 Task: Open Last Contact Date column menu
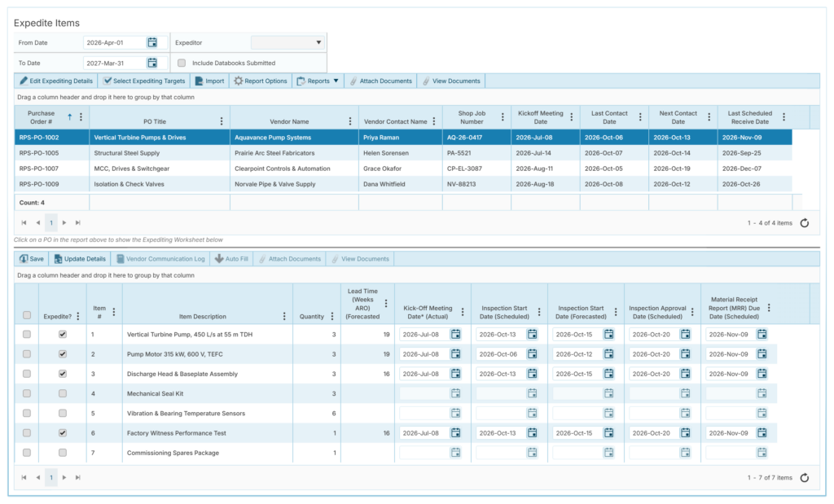tap(640, 117)
